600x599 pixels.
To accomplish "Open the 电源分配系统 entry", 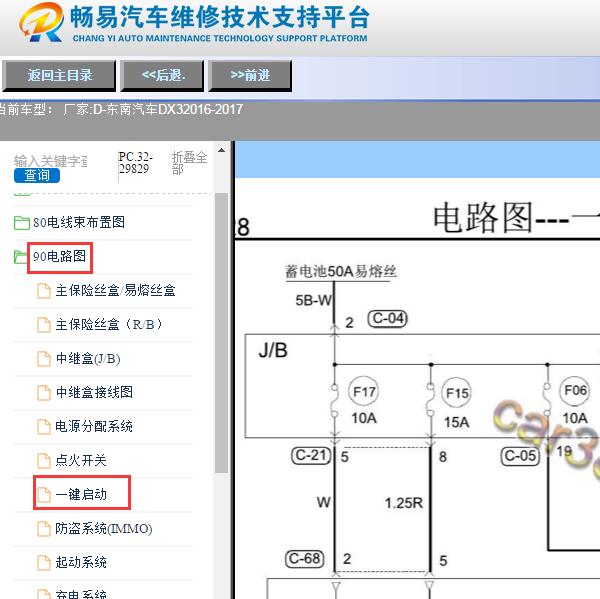I will (94, 426).
